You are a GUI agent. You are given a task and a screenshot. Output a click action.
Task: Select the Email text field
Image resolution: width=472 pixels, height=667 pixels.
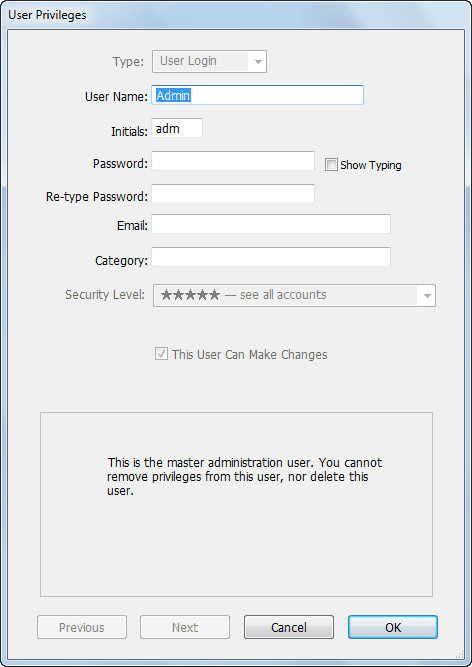click(x=271, y=224)
